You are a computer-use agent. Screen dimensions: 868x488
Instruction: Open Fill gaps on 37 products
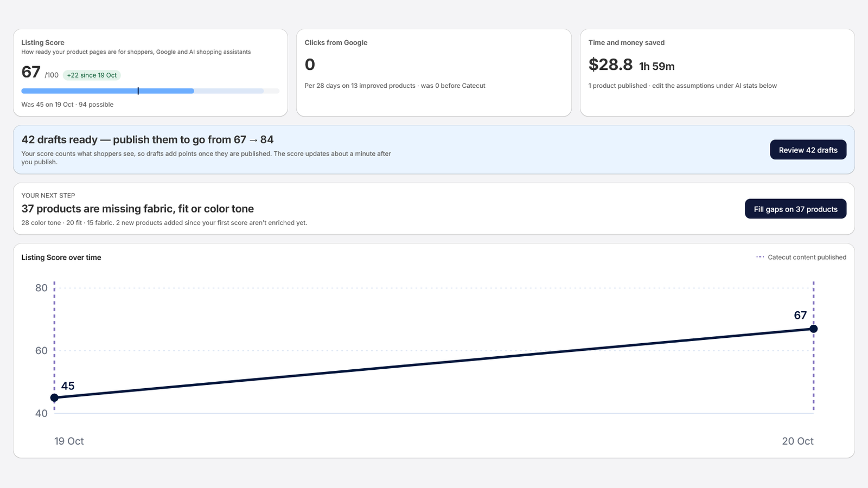coord(796,209)
